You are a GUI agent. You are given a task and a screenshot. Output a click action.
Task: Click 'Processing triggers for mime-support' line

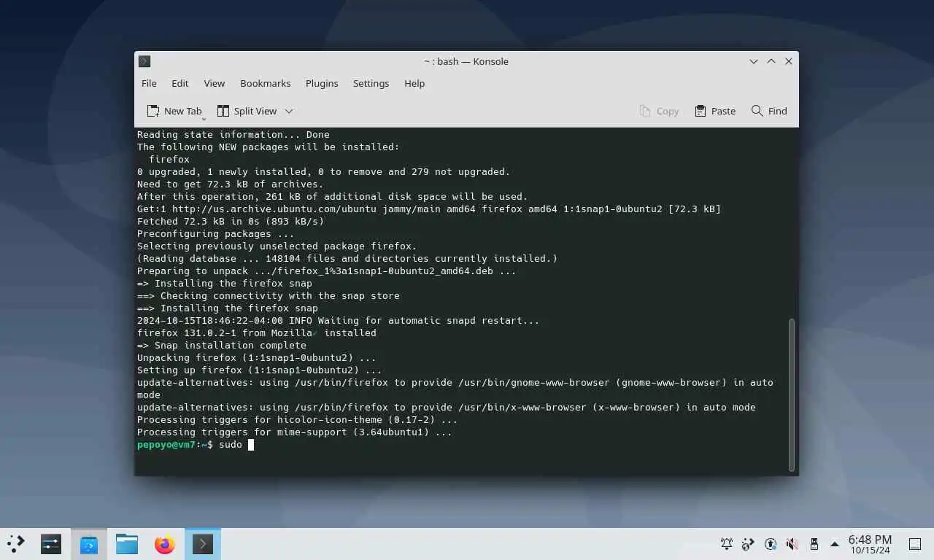[x=295, y=432]
